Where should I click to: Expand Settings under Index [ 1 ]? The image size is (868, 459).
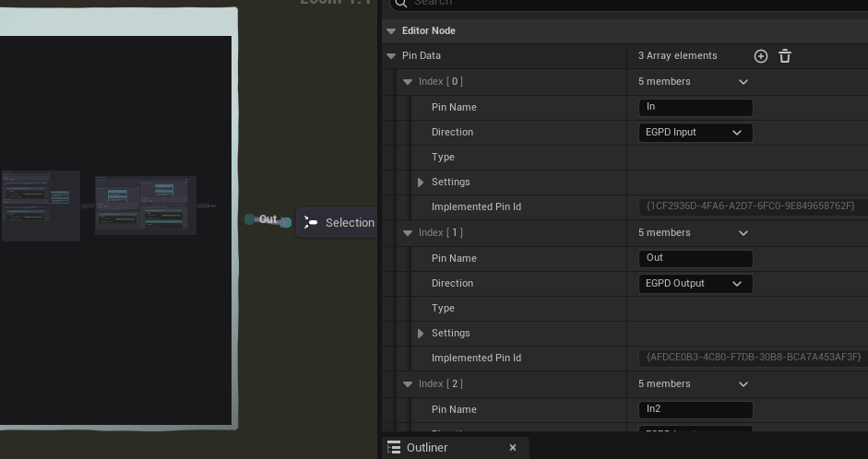coord(421,334)
